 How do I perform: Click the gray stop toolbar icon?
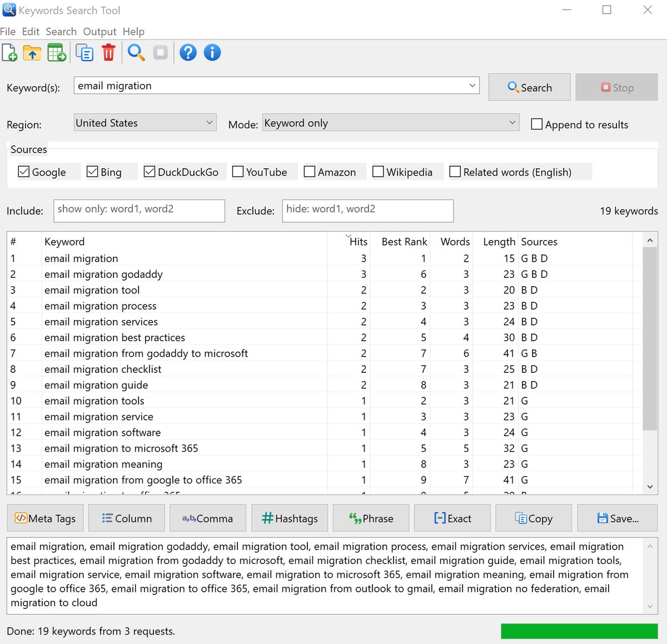(x=161, y=53)
